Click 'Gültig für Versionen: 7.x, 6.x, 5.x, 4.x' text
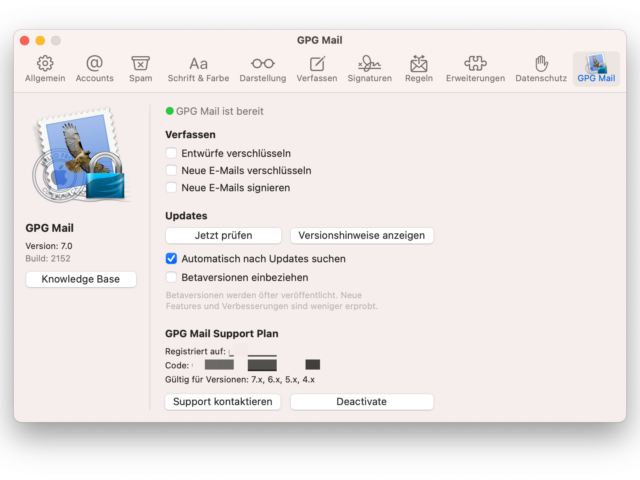This screenshot has width=640, height=480. tap(240, 380)
